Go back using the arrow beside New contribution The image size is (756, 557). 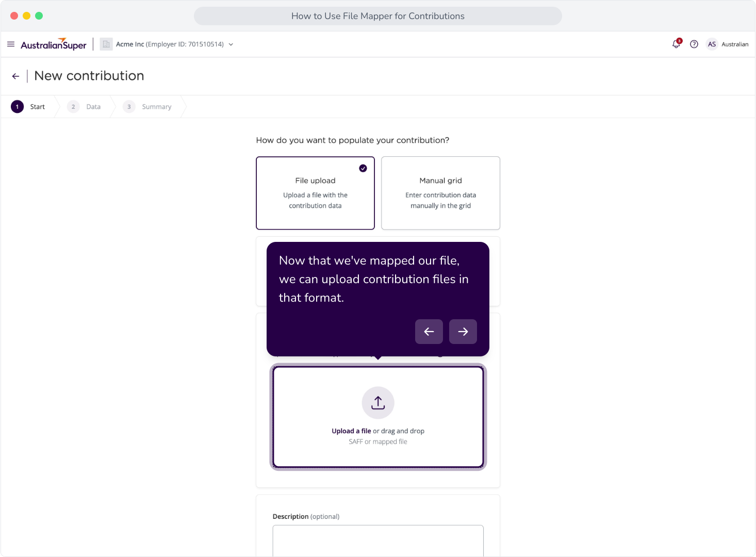pos(15,76)
